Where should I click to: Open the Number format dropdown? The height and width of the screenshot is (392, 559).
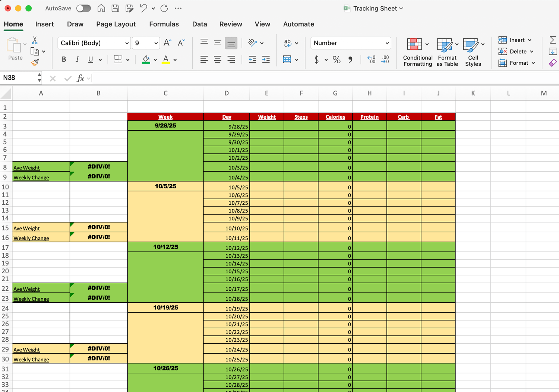(350, 43)
